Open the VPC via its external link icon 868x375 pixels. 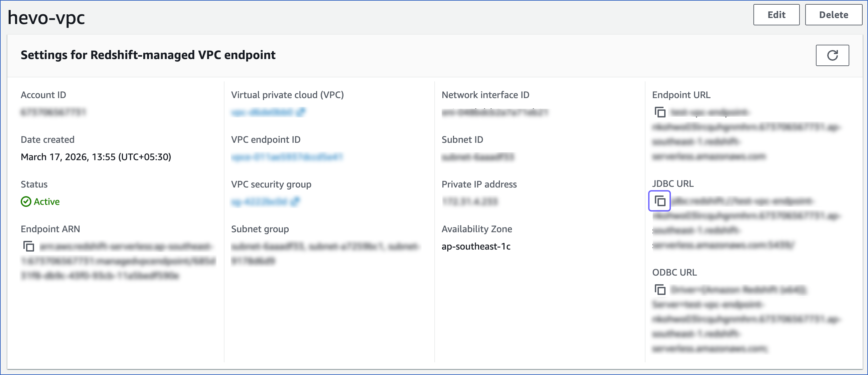(x=302, y=112)
